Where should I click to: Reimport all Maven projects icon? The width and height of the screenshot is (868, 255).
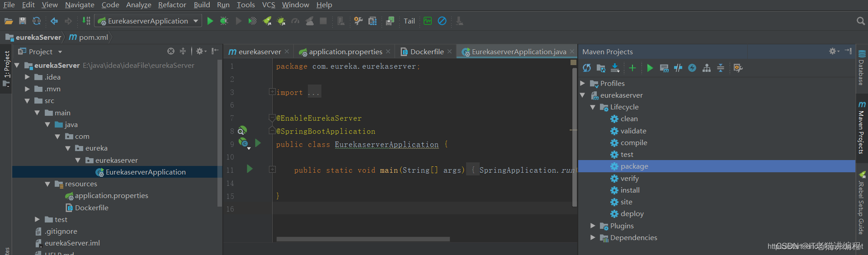click(x=587, y=68)
